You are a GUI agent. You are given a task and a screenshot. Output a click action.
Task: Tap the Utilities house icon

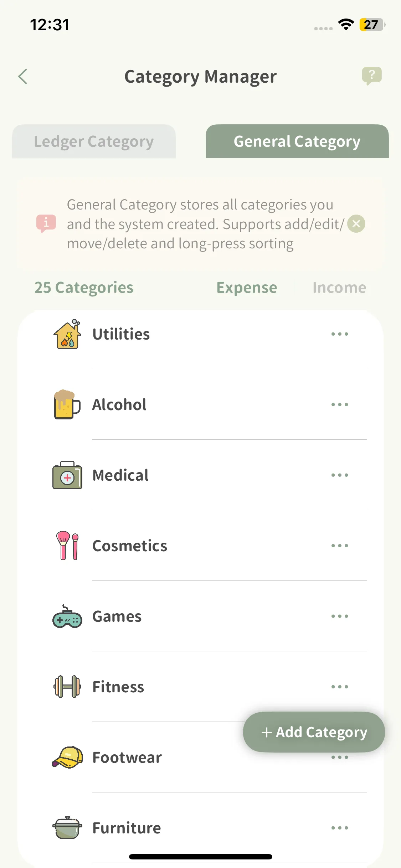pos(67,334)
